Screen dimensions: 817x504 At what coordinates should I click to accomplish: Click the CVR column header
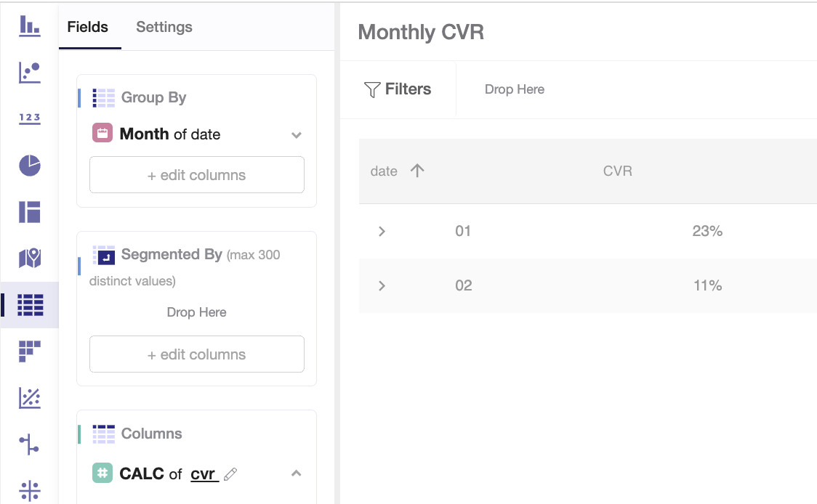pos(617,171)
